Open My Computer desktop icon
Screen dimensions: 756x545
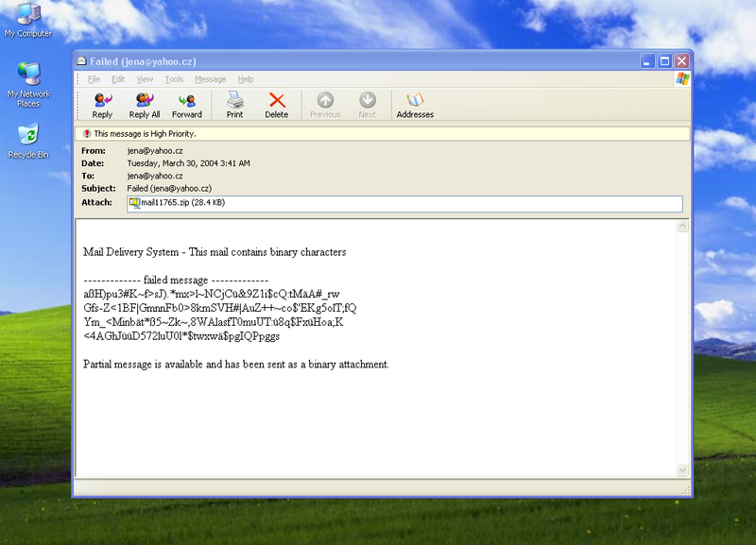click(28, 20)
